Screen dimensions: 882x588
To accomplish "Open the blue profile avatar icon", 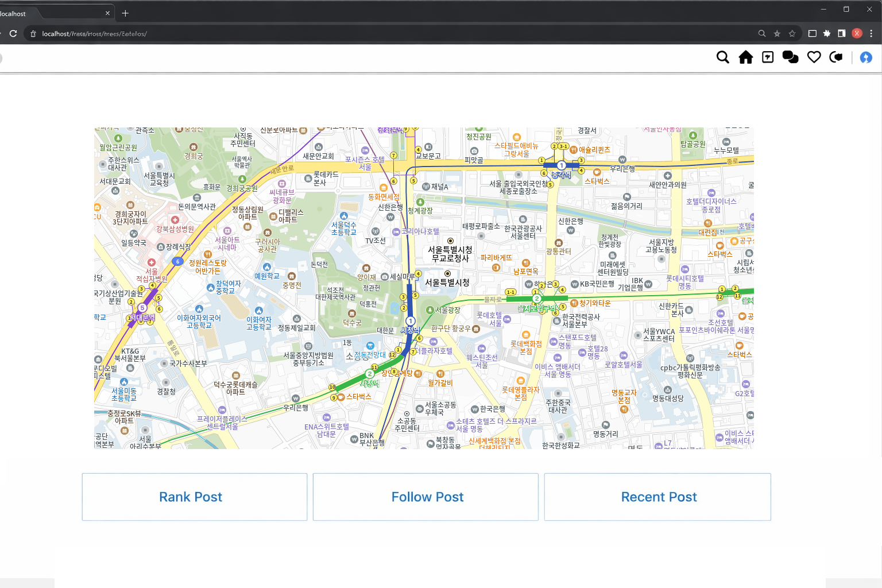I will click(x=866, y=57).
